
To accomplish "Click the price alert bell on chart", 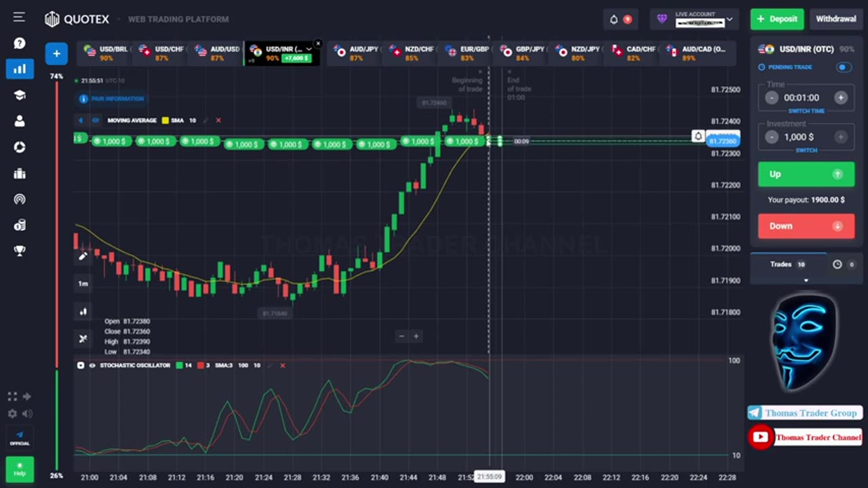I will click(x=698, y=136).
